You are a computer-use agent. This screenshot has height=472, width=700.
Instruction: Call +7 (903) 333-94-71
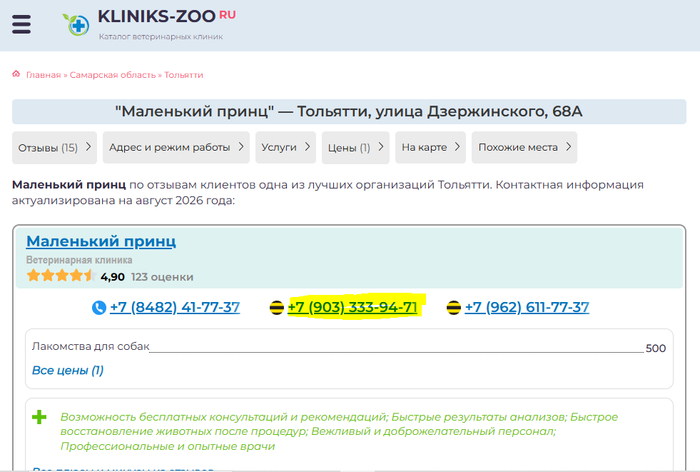(x=353, y=307)
